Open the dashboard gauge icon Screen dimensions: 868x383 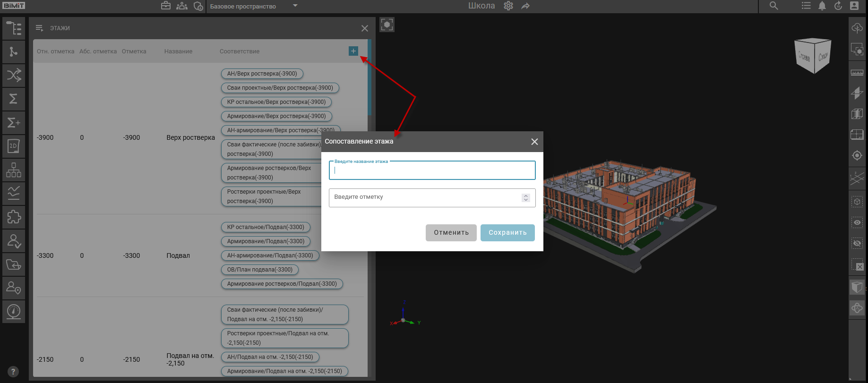click(x=14, y=312)
